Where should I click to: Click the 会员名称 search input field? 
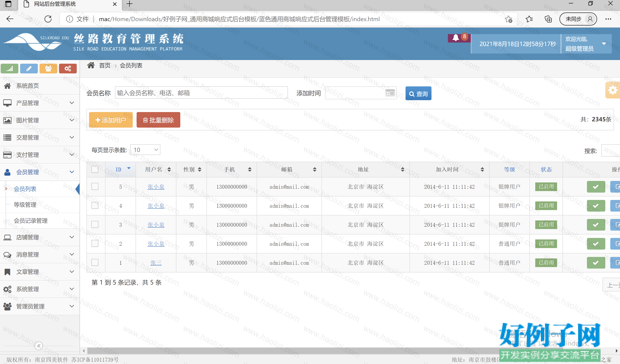point(201,93)
